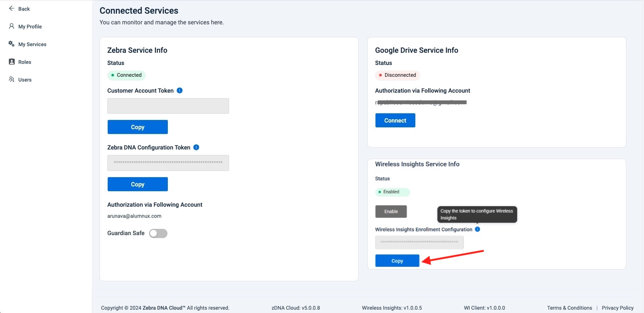Click the Wireless Insights Enrollment Configuration field

click(x=419, y=242)
